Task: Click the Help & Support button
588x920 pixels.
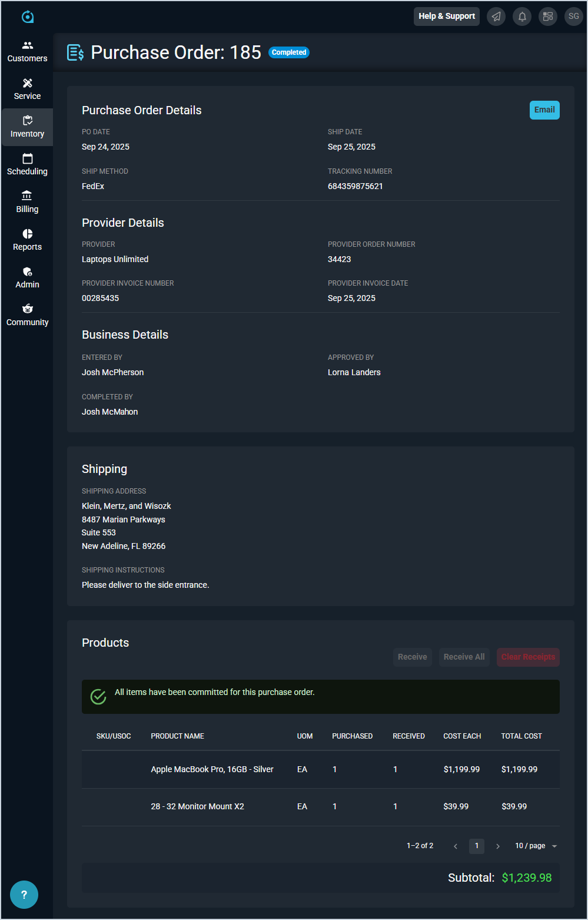Action: pyautogui.click(x=447, y=16)
